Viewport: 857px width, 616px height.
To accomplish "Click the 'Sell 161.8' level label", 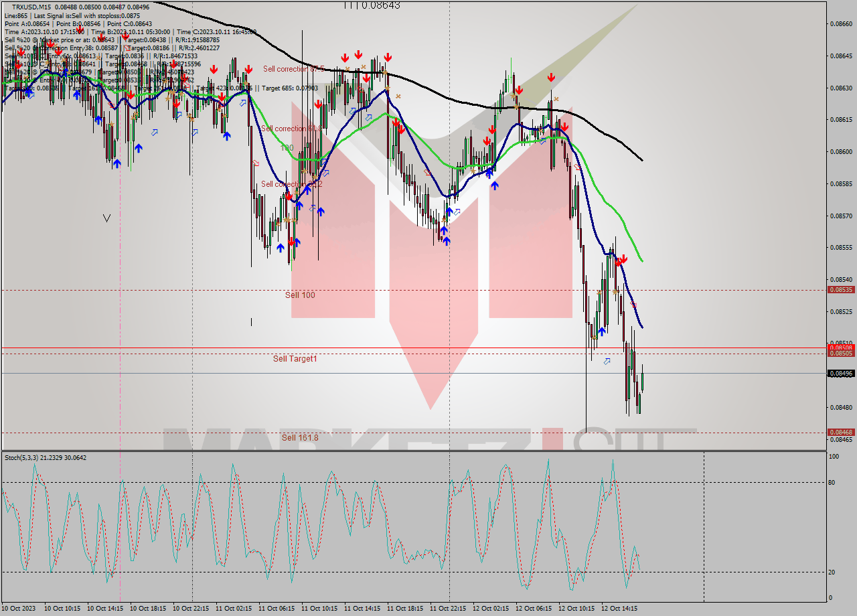I will [300, 438].
